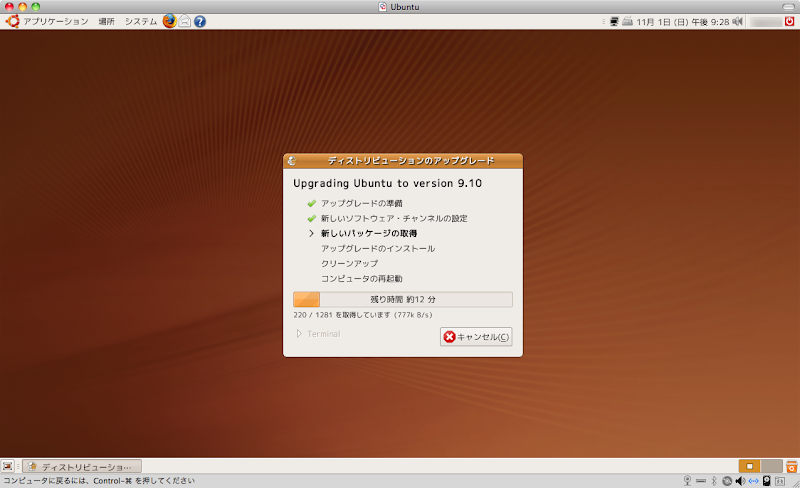Viewport: 800px width, 488px height.
Task: Click the sound speaker icon in VM status bar
Action: click(740, 480)
